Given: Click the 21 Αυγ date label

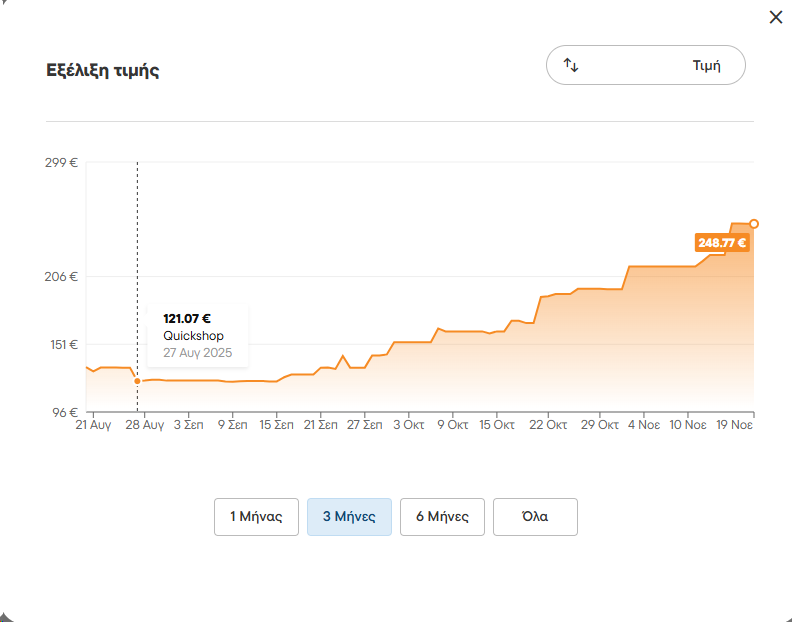Looking at the screenshot, I should 93,425.
